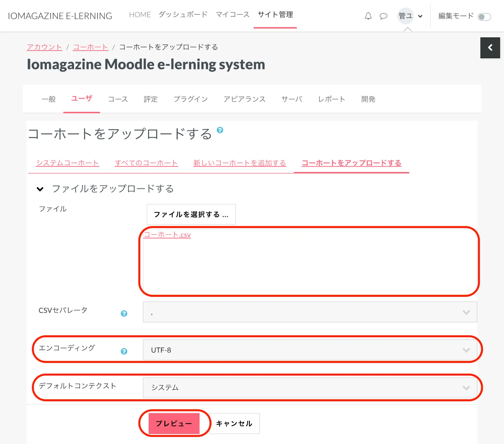Click help icon beside upload cohorts heading
Screen dimensions: 504x444
[220, 130]
